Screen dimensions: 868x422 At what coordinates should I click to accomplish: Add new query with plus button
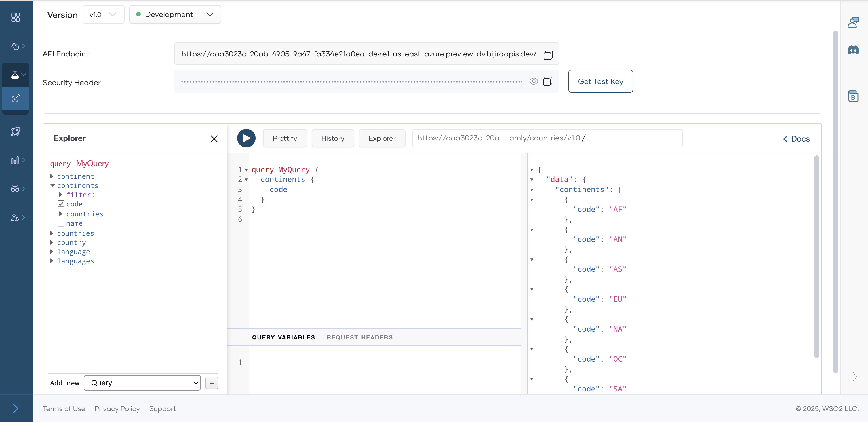pyautogui.click(x=212, y=383)
